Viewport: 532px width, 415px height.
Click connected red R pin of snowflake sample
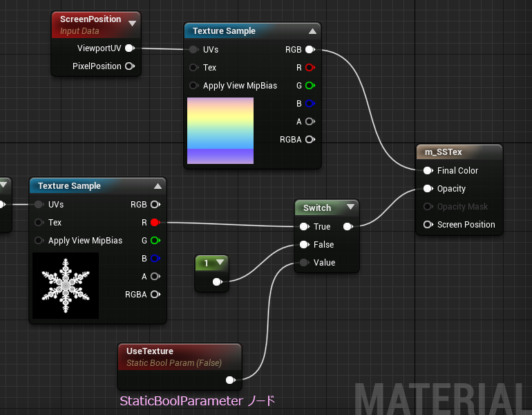pos(155,223)
